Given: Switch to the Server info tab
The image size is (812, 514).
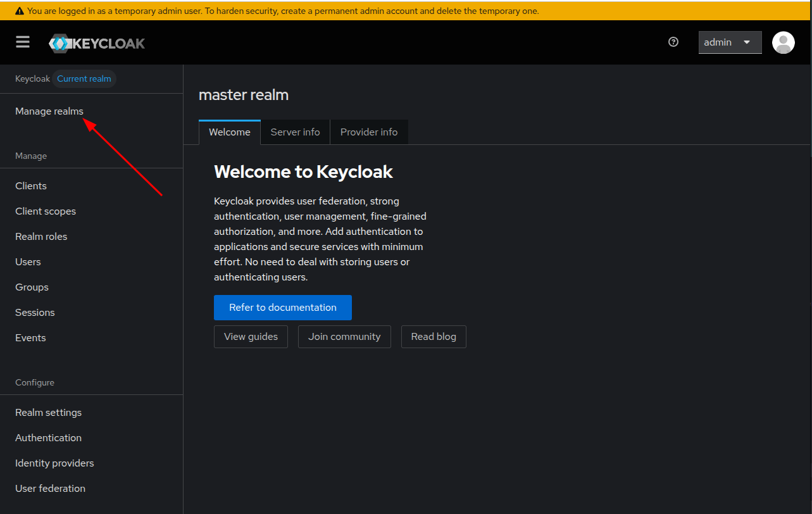Looking at the screenshot, I should point(296,132).
